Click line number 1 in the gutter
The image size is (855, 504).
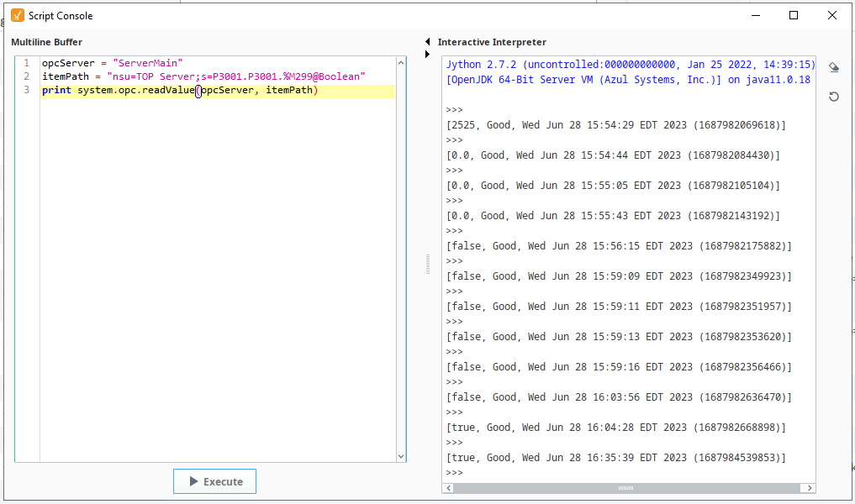26,63
